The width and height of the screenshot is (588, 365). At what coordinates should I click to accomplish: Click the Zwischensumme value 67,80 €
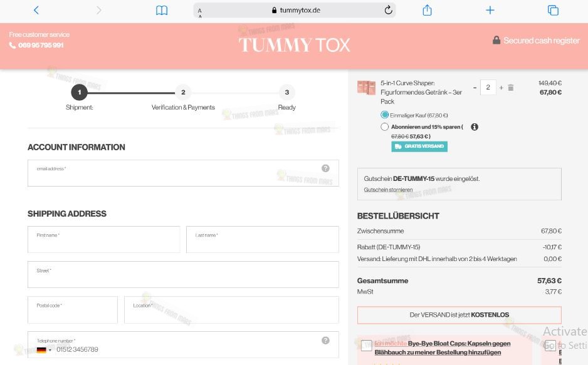coord(551,231)
